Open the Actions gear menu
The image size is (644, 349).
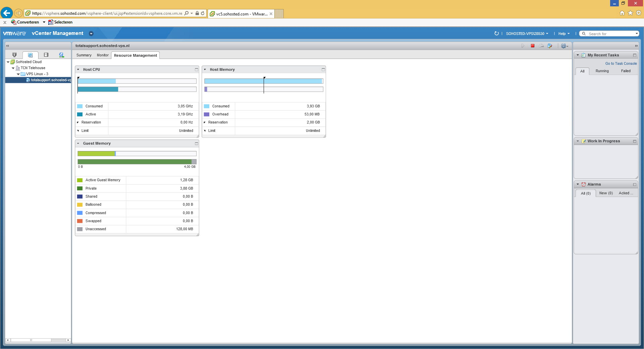click(565, 46)
